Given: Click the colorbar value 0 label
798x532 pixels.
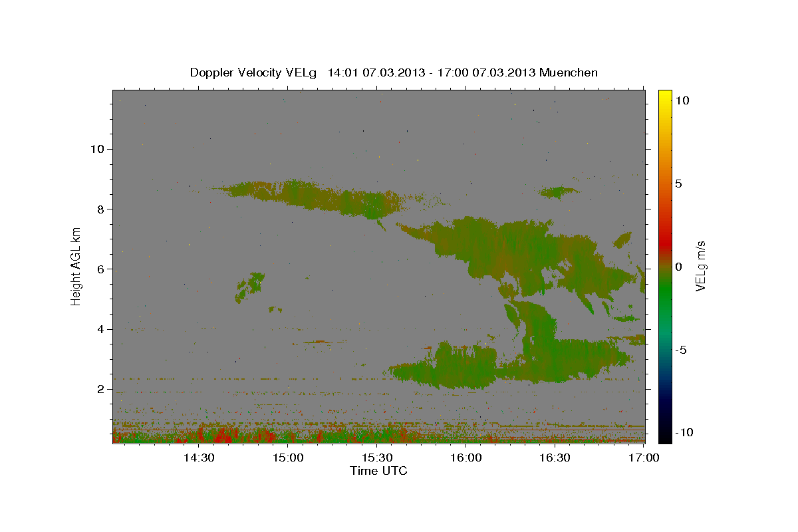Looking at the screenshot, I should click(x=678, y=267).
